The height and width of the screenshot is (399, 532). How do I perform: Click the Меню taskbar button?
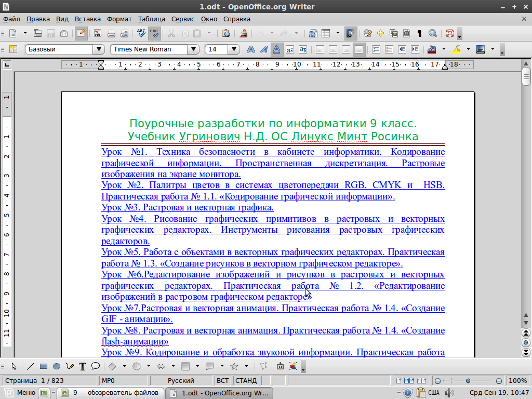tap(20, 393)
